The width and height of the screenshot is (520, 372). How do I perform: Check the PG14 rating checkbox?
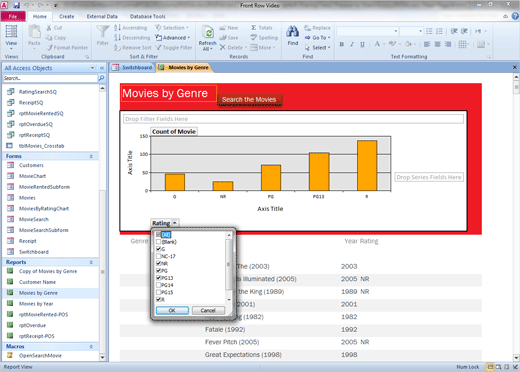pyautogui.click(x=159, y=285)
